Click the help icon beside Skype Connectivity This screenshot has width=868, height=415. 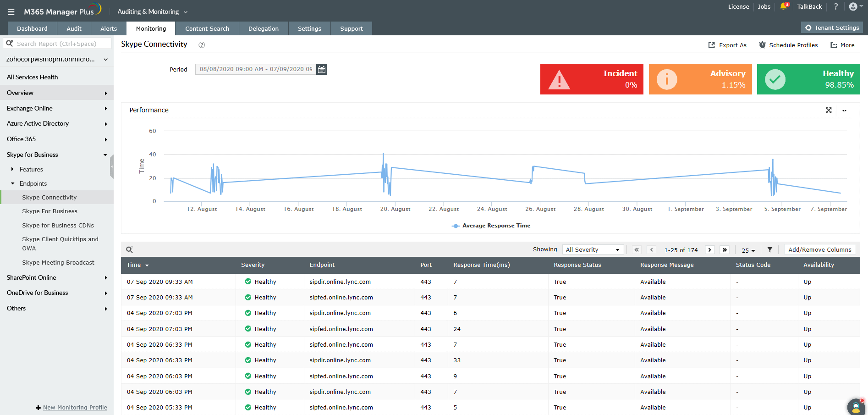202,45
